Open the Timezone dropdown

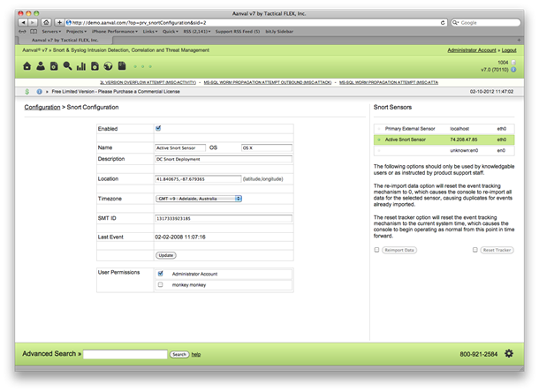[x=198, y=199]
